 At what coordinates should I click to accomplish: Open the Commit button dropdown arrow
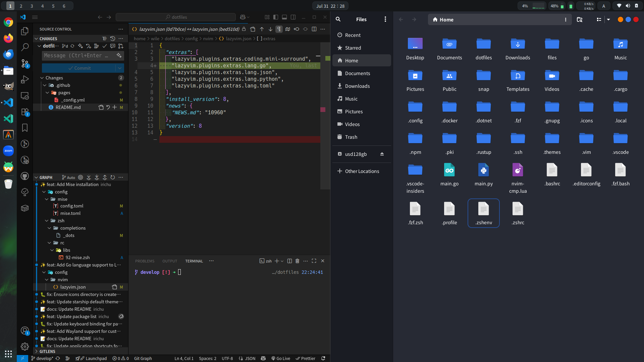click(x=120, y=68)
